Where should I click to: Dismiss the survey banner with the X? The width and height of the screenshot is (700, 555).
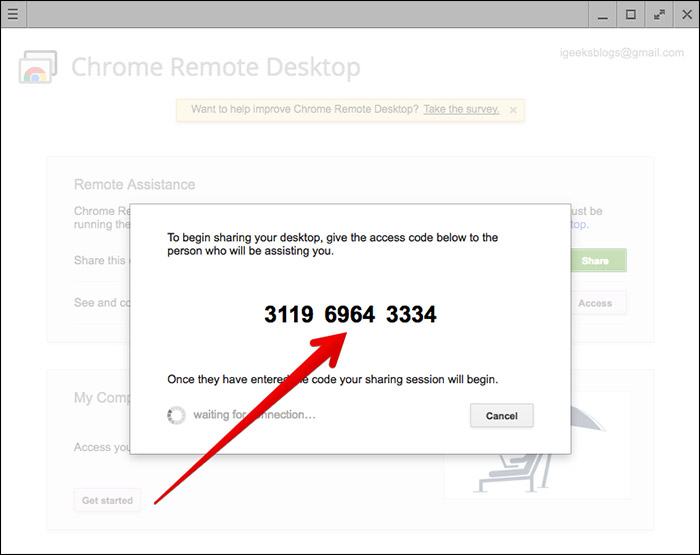tap(513, 109)
